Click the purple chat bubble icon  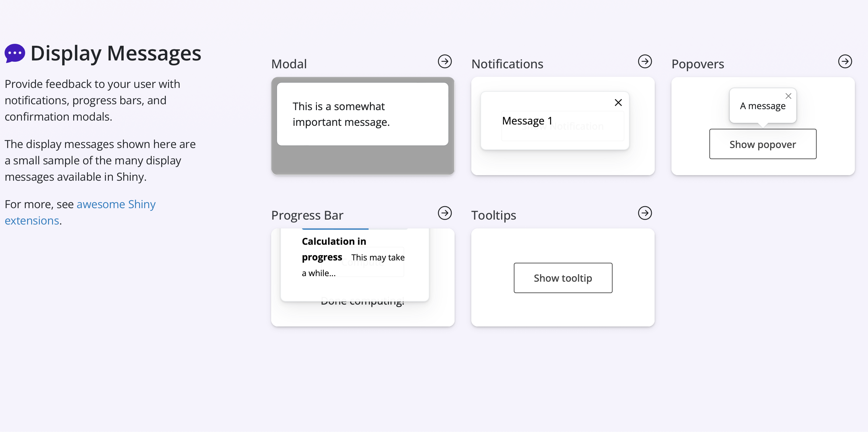[15, 53]
